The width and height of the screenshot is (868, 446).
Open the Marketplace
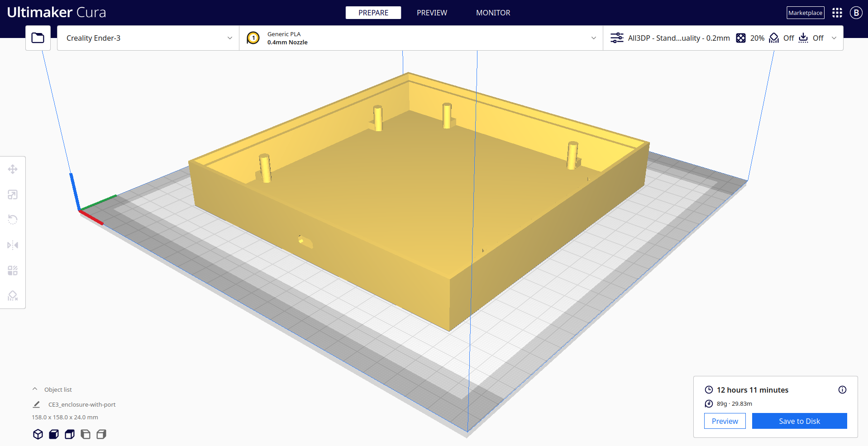coord(806,13)
